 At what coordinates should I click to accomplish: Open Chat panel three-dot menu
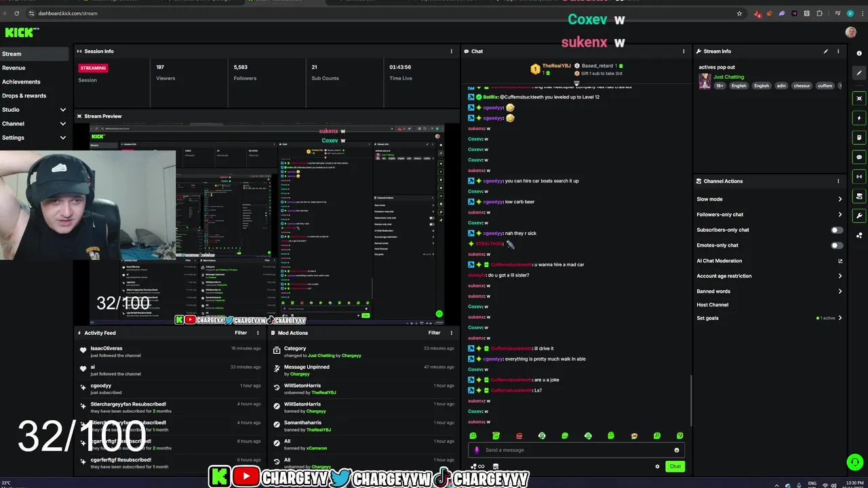(684, 51)
